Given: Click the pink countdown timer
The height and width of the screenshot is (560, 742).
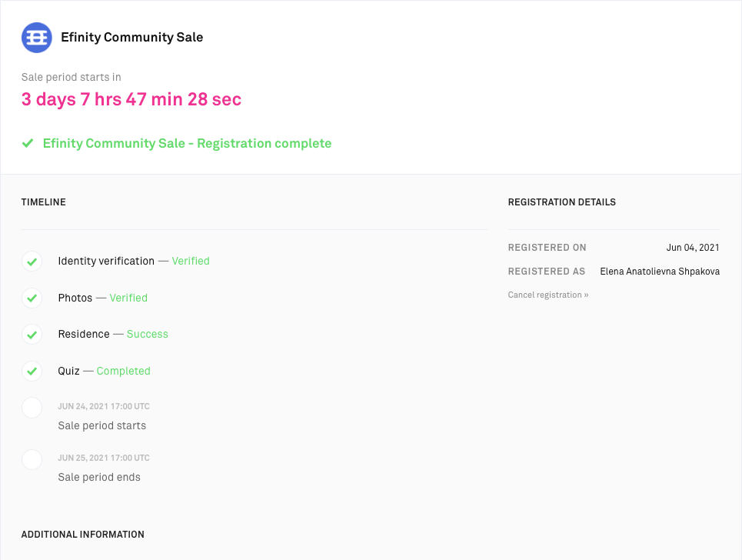Looking at the screenshot, I should click(x=131, y=99).
